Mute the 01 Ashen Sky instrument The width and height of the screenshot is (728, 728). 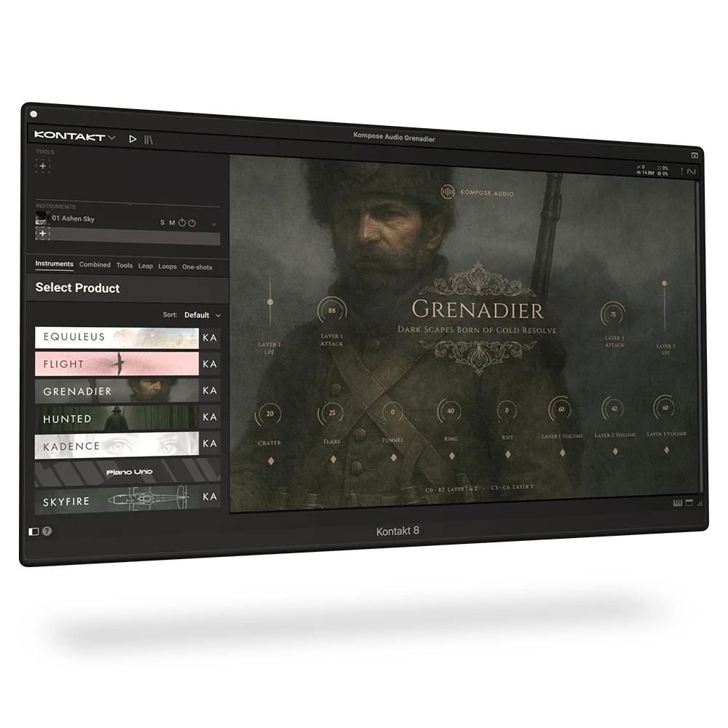click(x=172, y=223)
